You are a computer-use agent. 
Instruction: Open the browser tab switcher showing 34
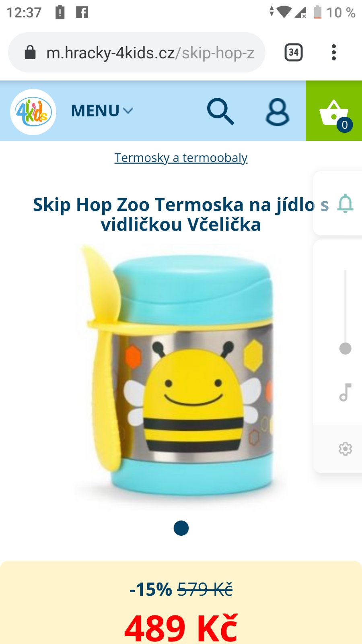[x=294, y=52]
